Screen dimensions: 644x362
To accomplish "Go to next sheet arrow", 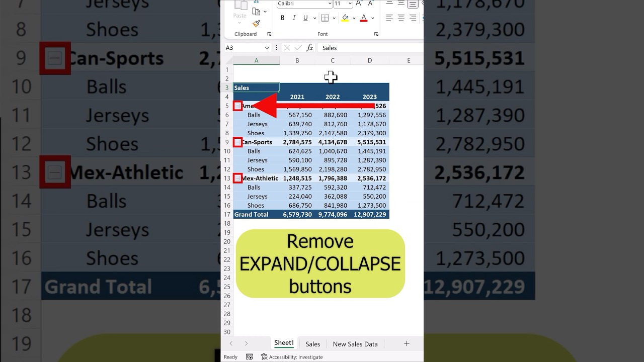I will (246, 343).
